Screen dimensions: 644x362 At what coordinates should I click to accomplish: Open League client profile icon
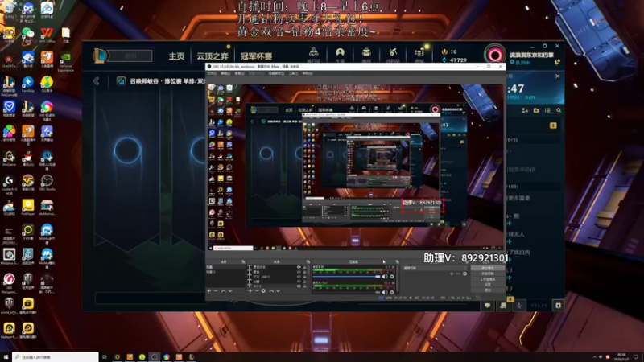click(340, 52)
